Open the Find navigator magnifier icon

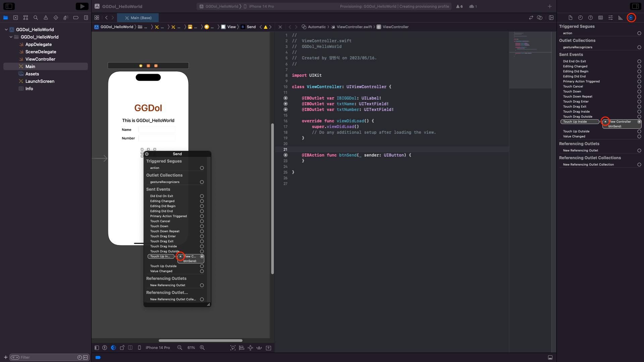[x=36, y=18]
